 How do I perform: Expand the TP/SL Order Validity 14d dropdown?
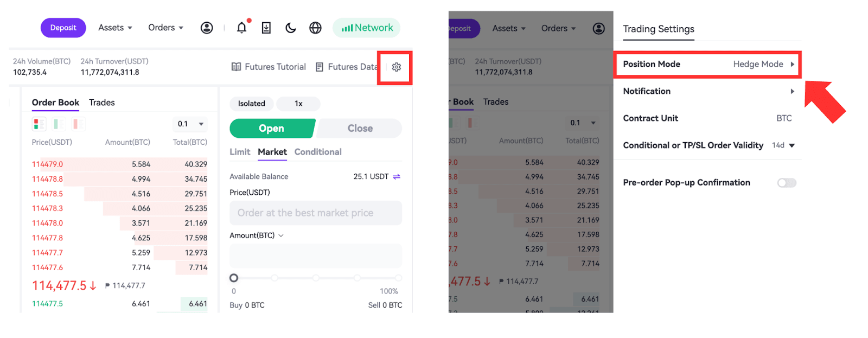pos(784,145)
